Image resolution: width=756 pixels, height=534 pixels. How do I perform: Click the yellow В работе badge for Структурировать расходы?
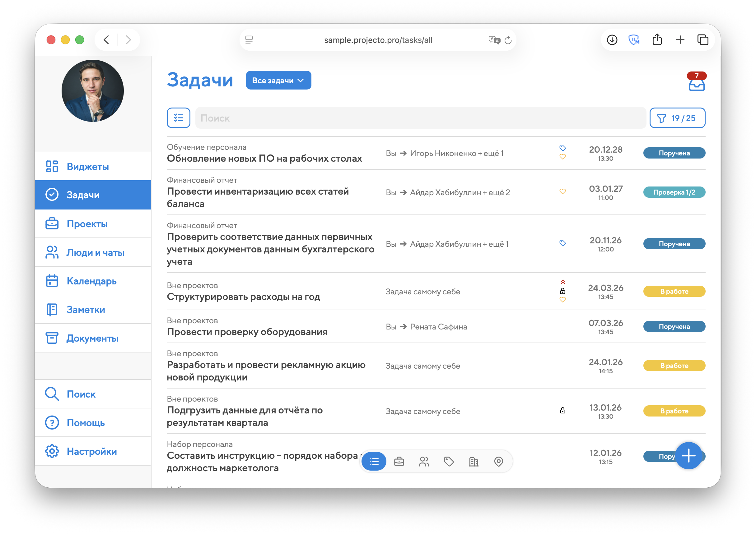pos(674,291)
